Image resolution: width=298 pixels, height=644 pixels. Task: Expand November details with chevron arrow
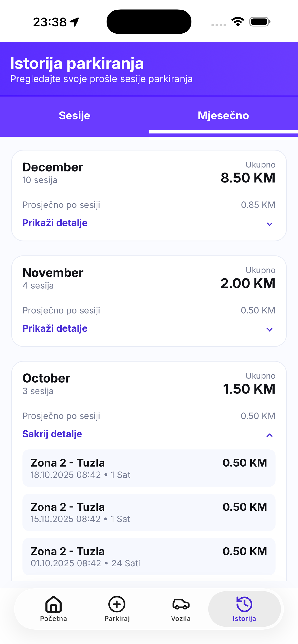point(269,329)
